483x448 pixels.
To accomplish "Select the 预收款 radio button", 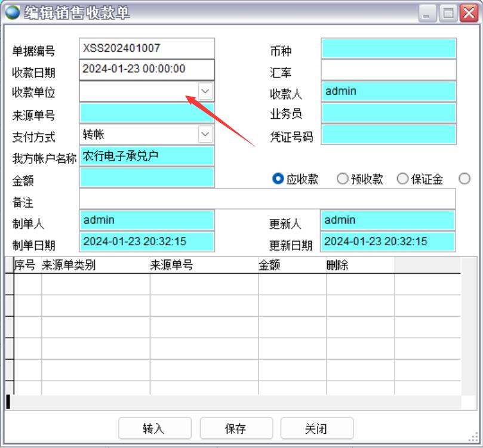I will (x=343, y=178).
